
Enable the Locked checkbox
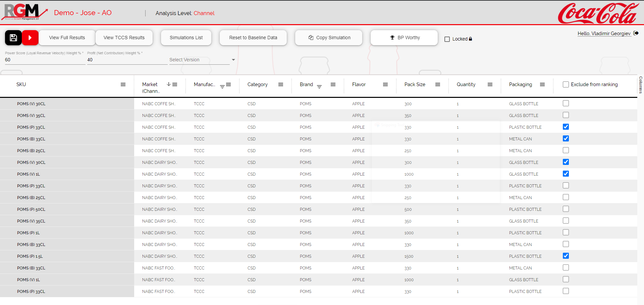(x=447, y=39)
